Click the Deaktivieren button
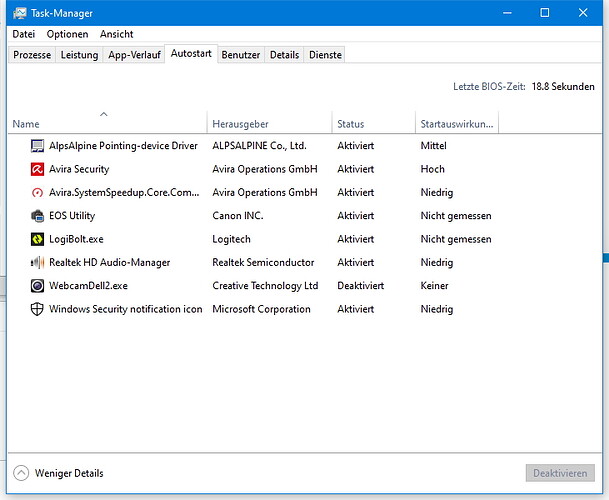 pyautogui.click(x=560, y=473)
